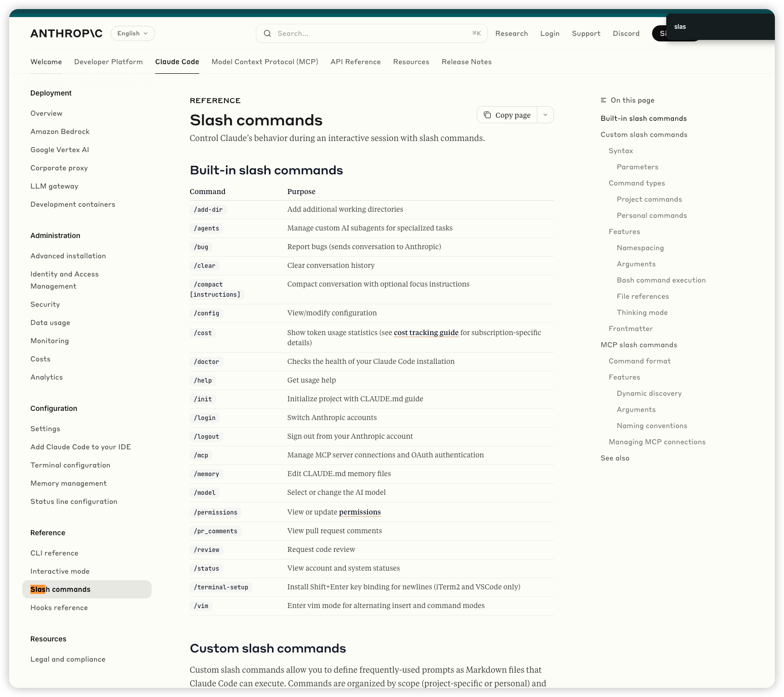The height and width of the screenshot is (697, 784).
Task: Follow the permissions link
Action: click(x=360, y=512)
